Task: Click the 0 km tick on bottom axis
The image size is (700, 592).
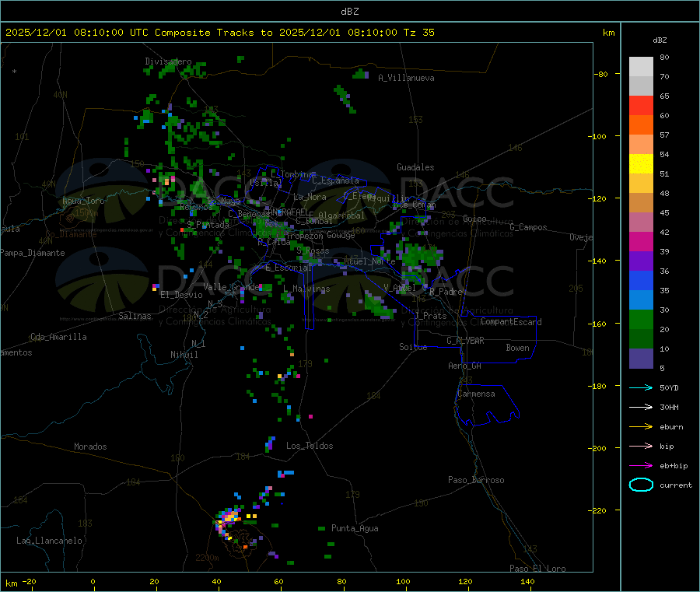Action: (93, 581)
